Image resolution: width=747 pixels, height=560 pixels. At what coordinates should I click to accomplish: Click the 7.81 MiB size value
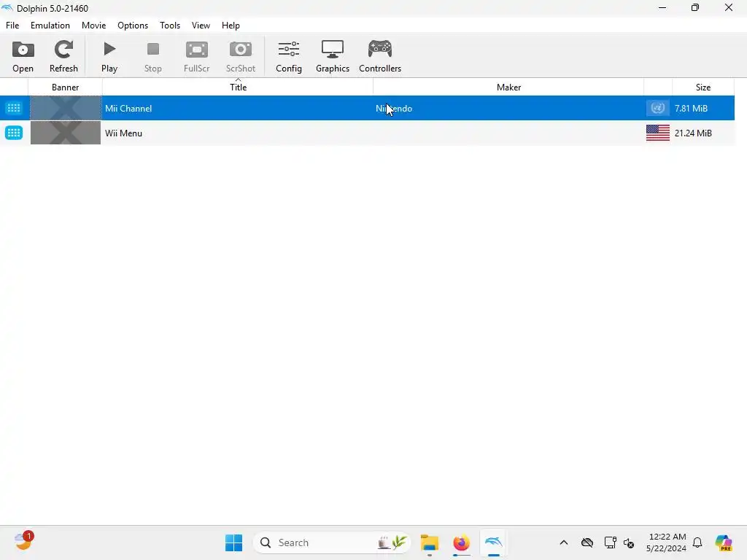pos(692,108)
